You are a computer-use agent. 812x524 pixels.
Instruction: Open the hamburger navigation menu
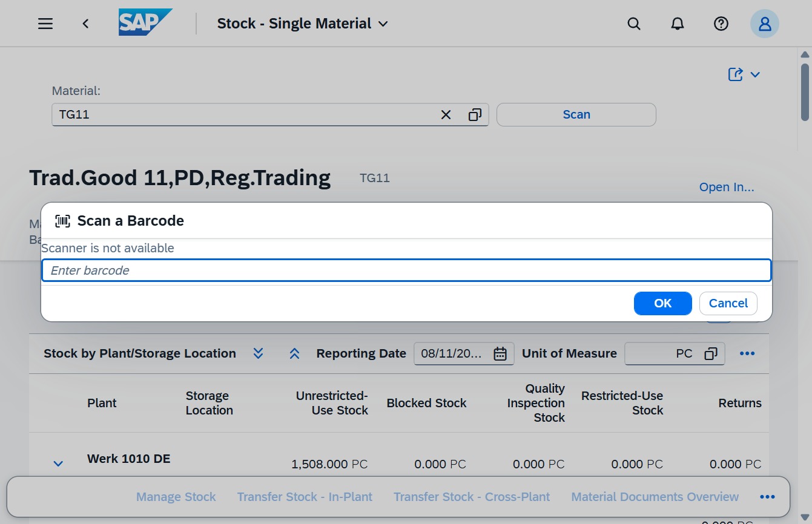coord(45,24)
